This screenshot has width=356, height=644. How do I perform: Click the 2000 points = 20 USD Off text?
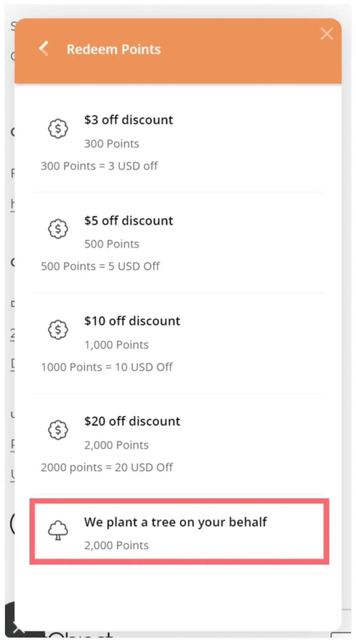click(107, 467)
